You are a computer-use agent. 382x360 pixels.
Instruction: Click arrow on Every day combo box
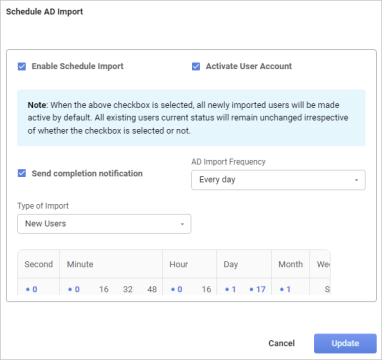(356, 180)
